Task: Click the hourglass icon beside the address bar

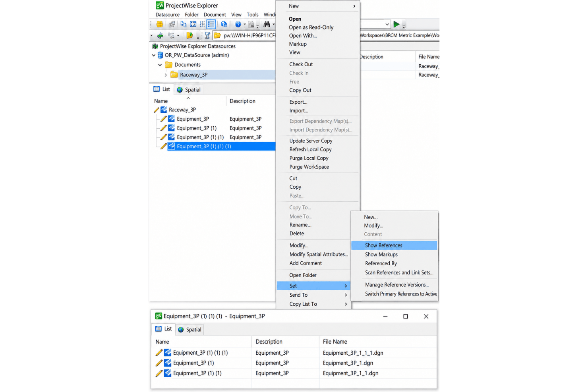Action: (x=207, y=35)
